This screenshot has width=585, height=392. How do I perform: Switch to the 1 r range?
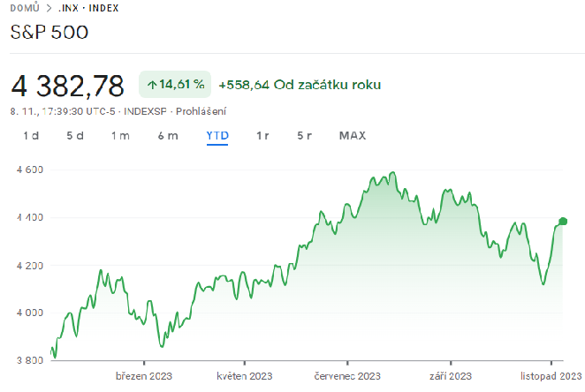tap(262, 136)
